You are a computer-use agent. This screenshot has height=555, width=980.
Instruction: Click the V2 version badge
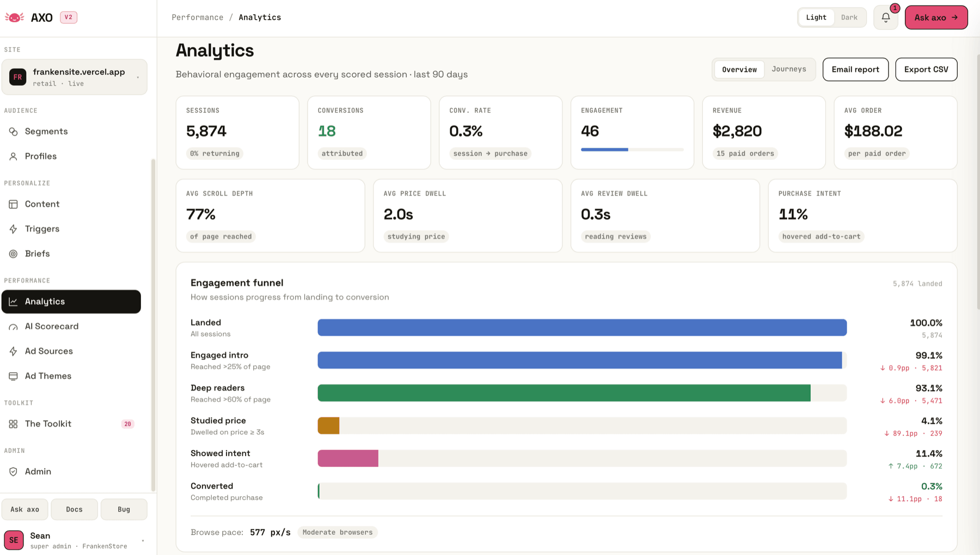69,17
